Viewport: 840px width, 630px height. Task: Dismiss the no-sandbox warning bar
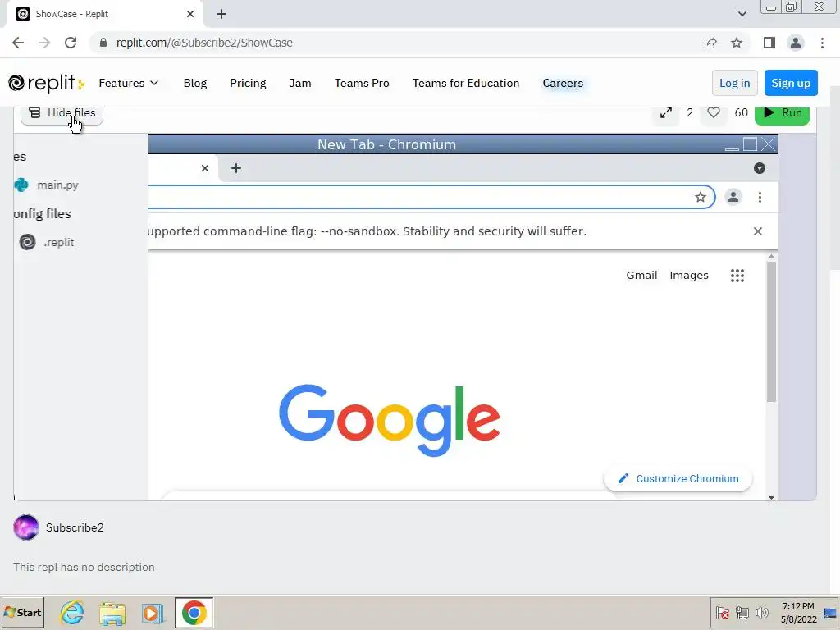point(757,231)
